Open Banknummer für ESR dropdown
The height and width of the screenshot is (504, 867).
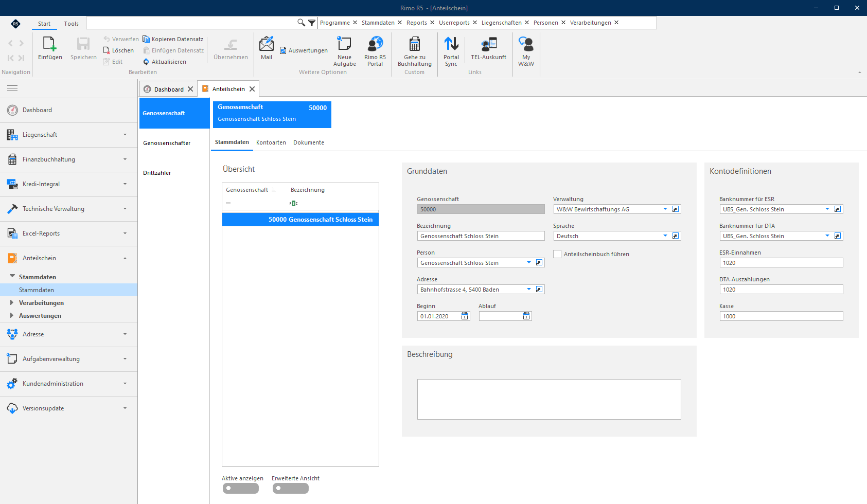827,209
